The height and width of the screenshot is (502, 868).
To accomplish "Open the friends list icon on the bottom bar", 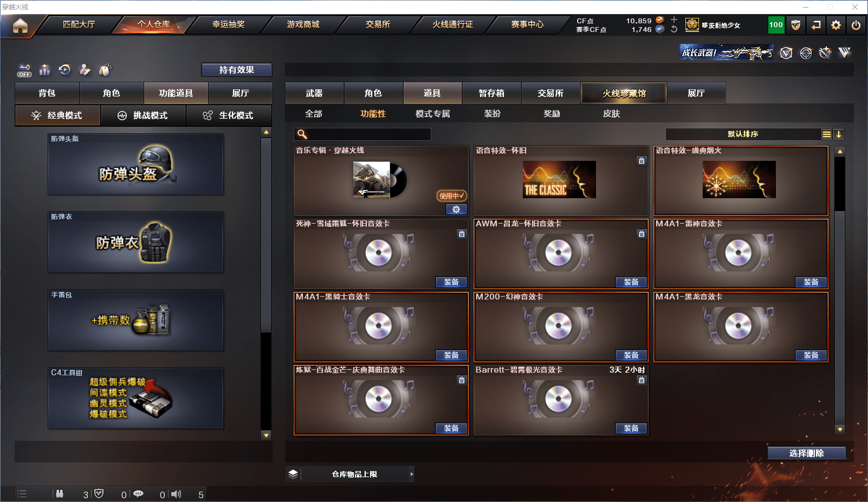I will [x=60, y=493].
